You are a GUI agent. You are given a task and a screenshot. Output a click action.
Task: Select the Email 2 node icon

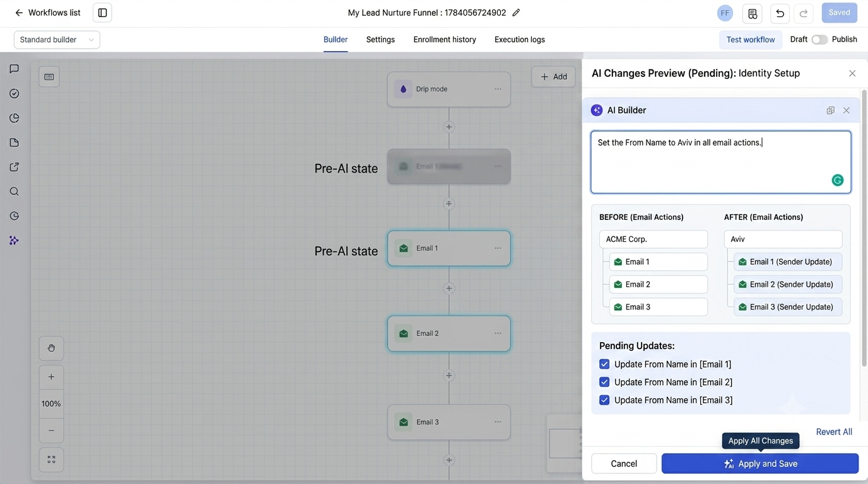(404, 333)
